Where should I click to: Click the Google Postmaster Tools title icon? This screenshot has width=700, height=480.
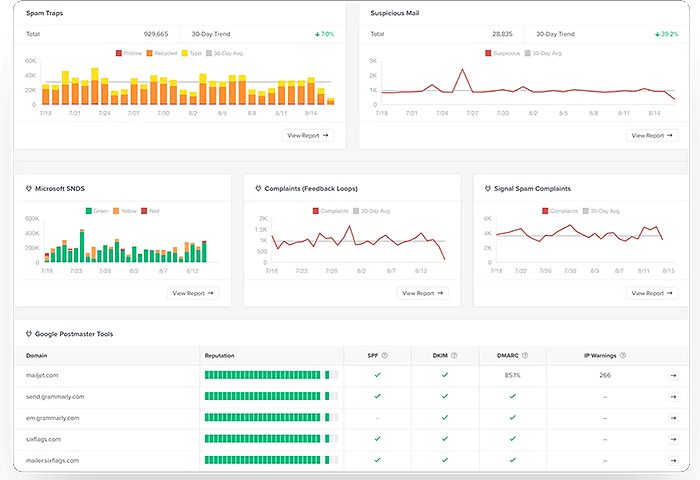click(x=29, y=333)
